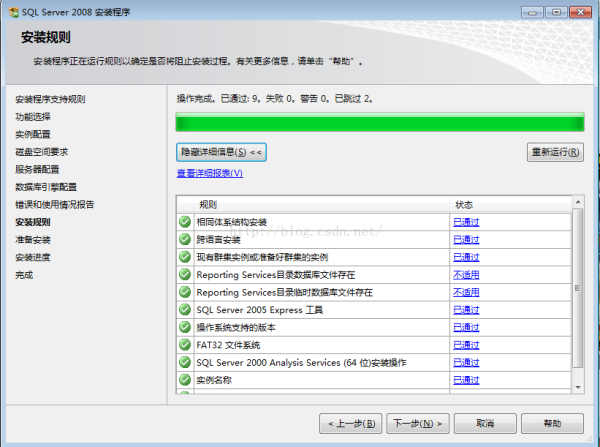Screen dimensions: 600x447
Task: Proceed with 下一步(N) button
Action: click(418, 423)
